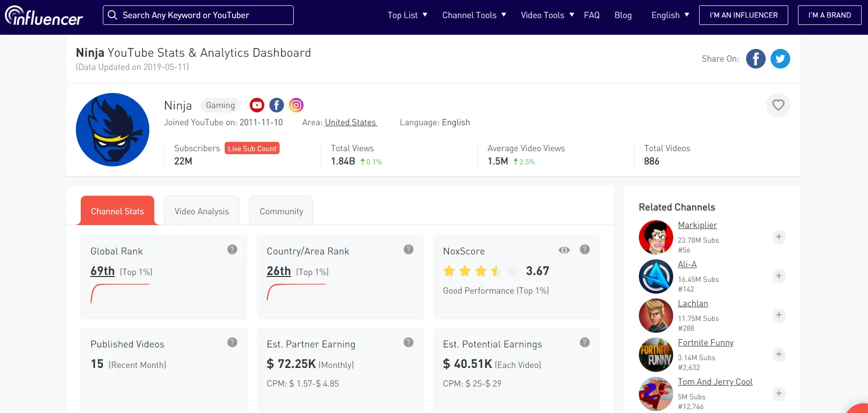
Task: Toggle the favorite heart for Ninja
Action: [x=778, y=105]
